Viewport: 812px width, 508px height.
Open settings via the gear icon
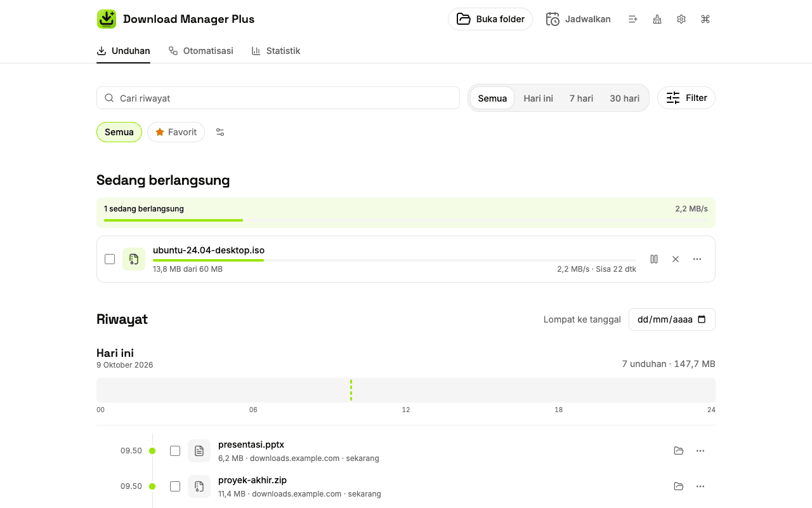pyautogui.click(x=681, y=19)
